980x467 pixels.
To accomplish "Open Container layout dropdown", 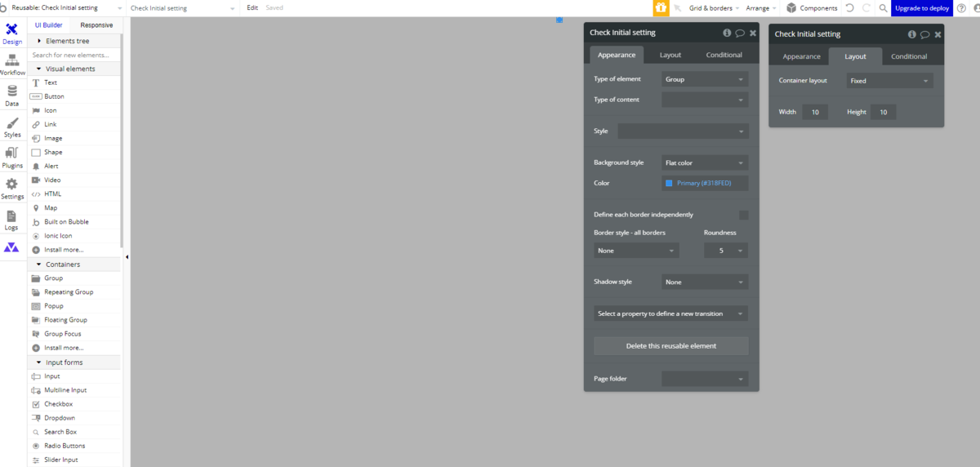I will click(889, 81).
